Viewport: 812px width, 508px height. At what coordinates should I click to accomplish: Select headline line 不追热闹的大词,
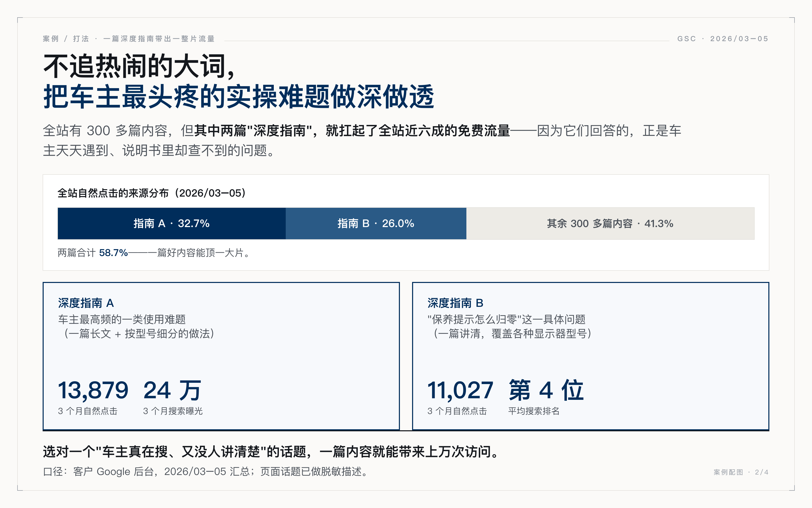tap(139, 67)
